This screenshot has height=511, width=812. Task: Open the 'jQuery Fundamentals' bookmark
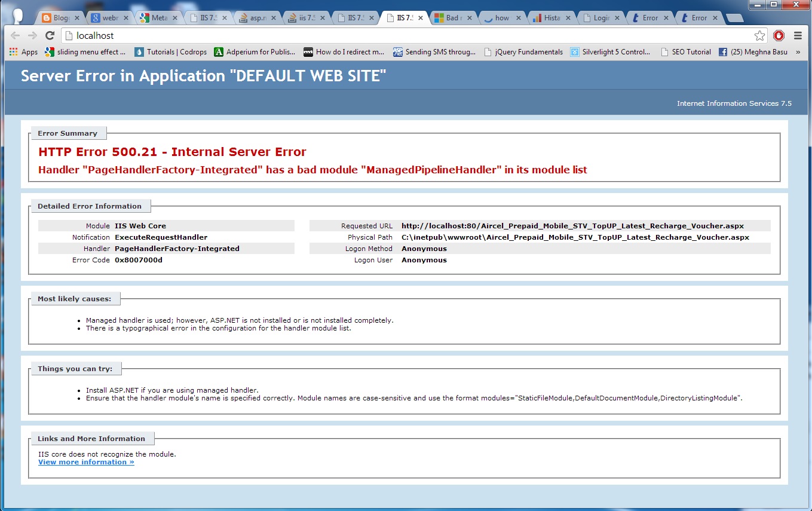(x=523, y=52)
